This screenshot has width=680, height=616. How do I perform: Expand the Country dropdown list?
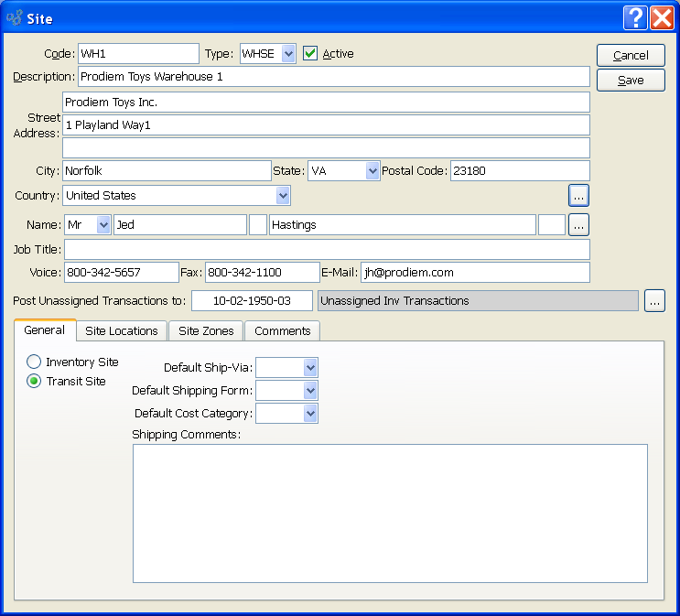(282, 195)
